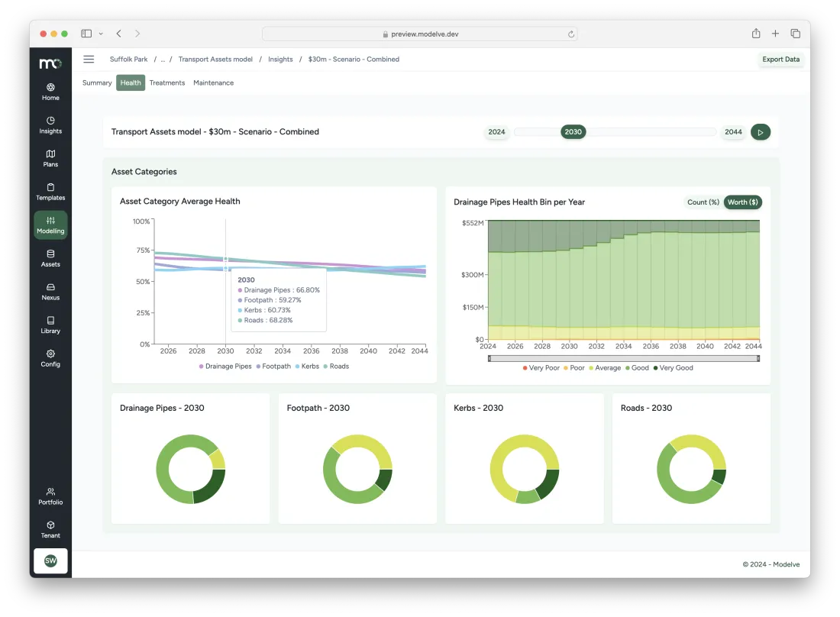Toggle Footpath series in legend
The height and width of the screenshot is (617, 840).
click(273, 367)
